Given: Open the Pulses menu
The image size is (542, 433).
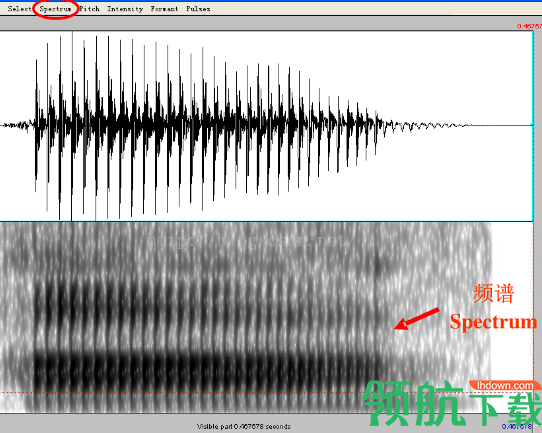Looking at the screenshot, I should [198, 9].
